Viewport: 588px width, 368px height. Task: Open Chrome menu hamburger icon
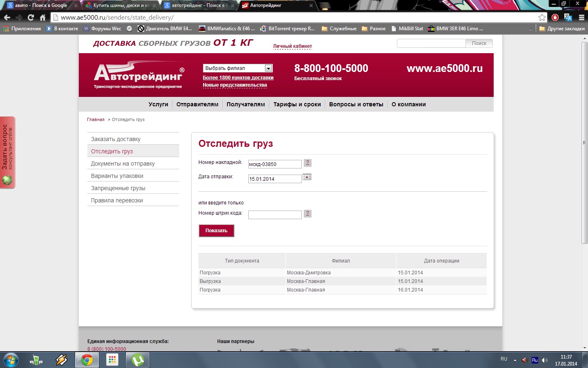tap(581, 18)
